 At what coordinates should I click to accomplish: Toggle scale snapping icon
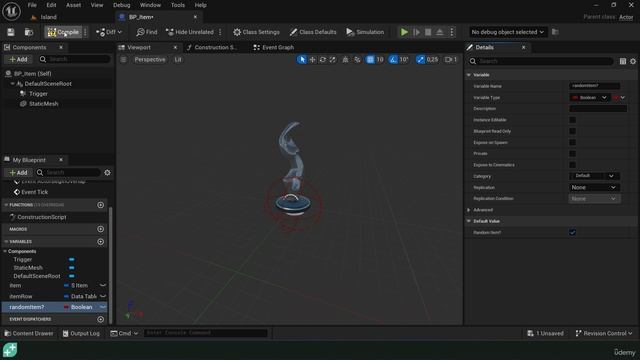click(420, 60)
